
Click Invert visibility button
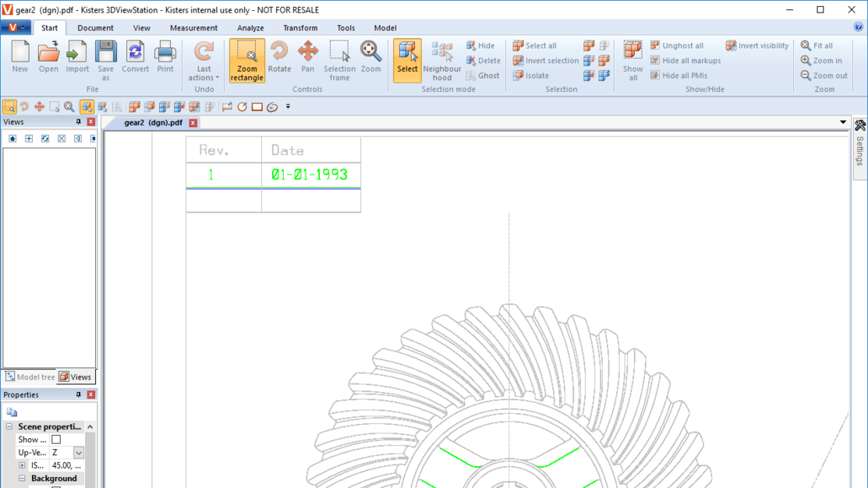pos(757,45)
